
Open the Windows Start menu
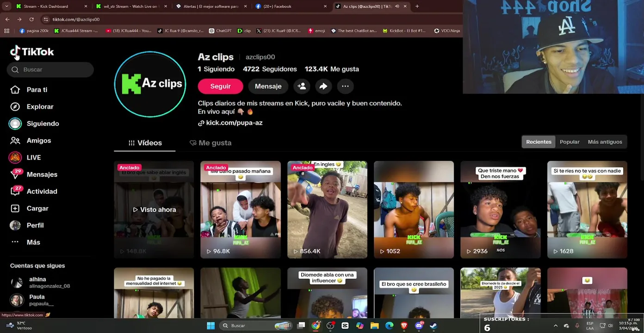pyautogui.click(x=211, y=326)
